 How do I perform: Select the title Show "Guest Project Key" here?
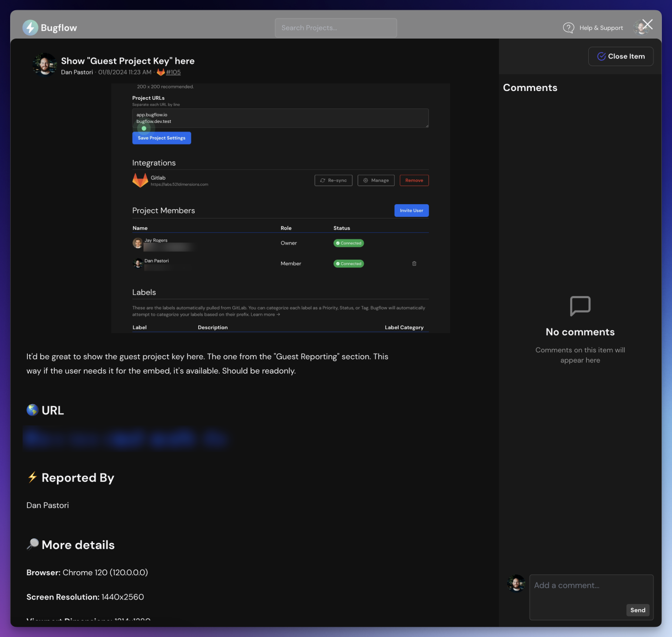[128, 61]
